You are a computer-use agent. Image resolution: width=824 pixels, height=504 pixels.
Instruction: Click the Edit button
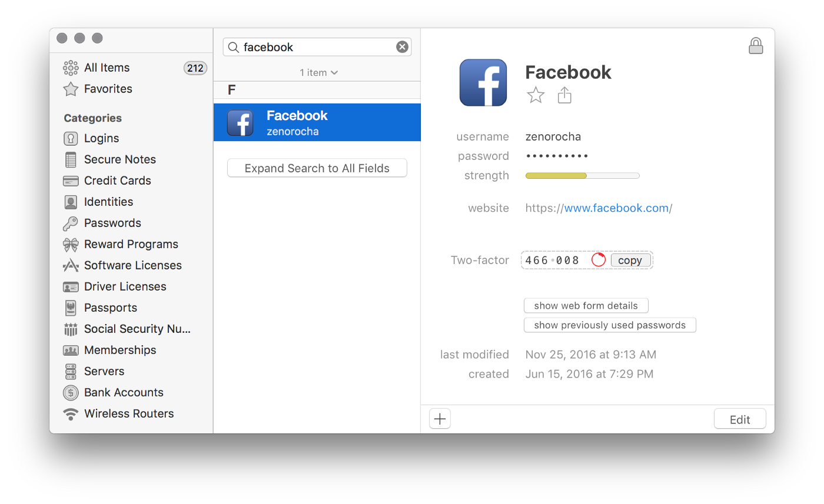pos(739,419)
